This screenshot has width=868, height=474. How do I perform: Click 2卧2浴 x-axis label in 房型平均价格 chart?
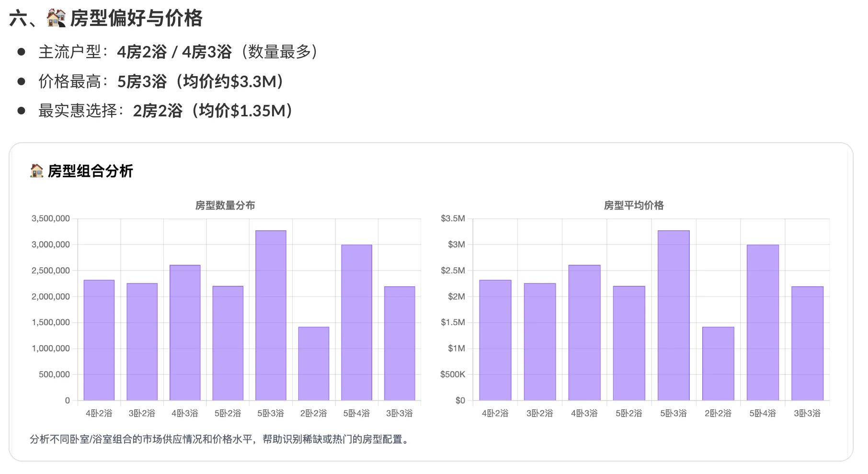point(718,413)
